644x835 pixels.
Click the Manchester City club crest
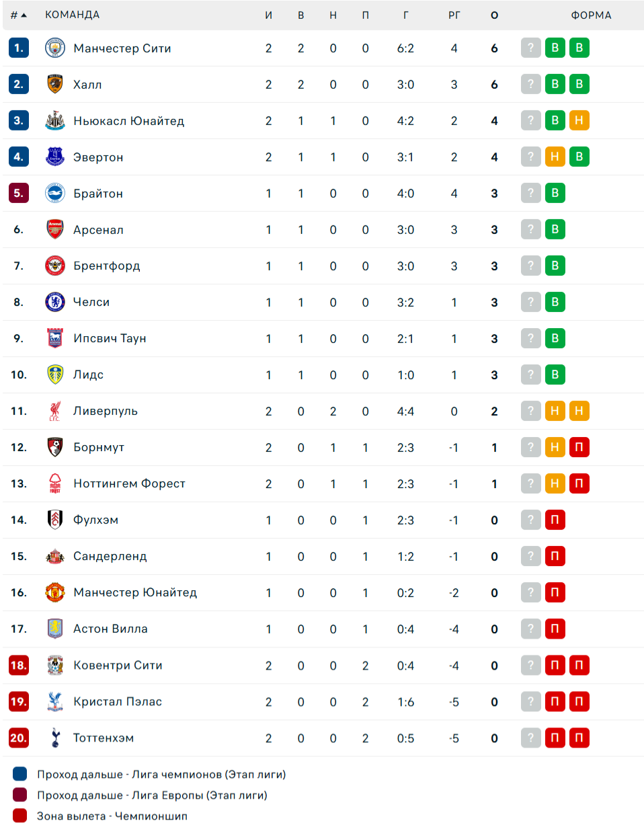[54, 48]
